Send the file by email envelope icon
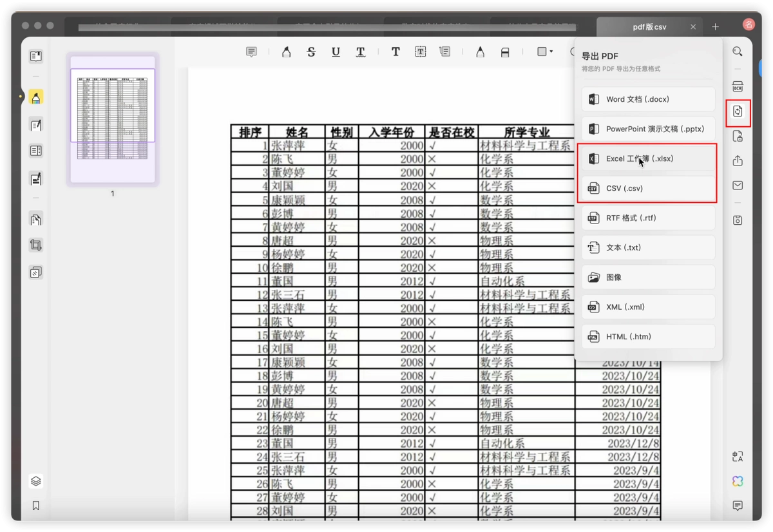The image size is (773, 532). 738,185
